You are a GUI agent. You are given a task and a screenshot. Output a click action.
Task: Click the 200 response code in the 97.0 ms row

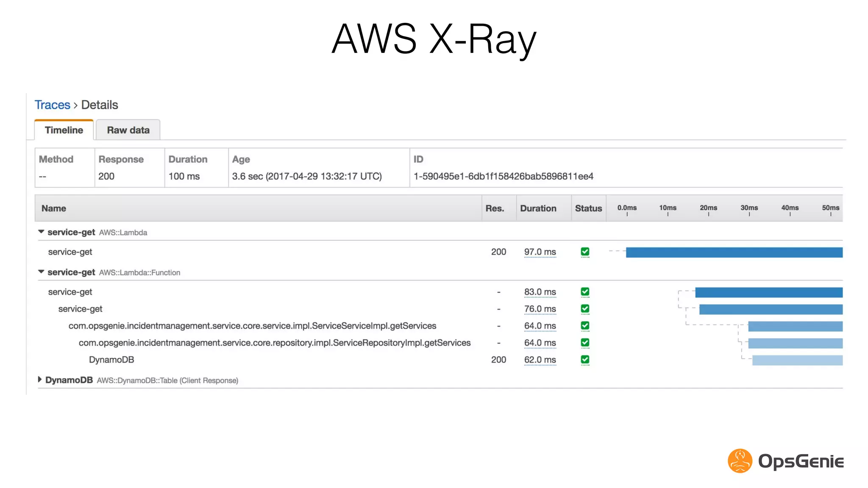click(498, 252)
